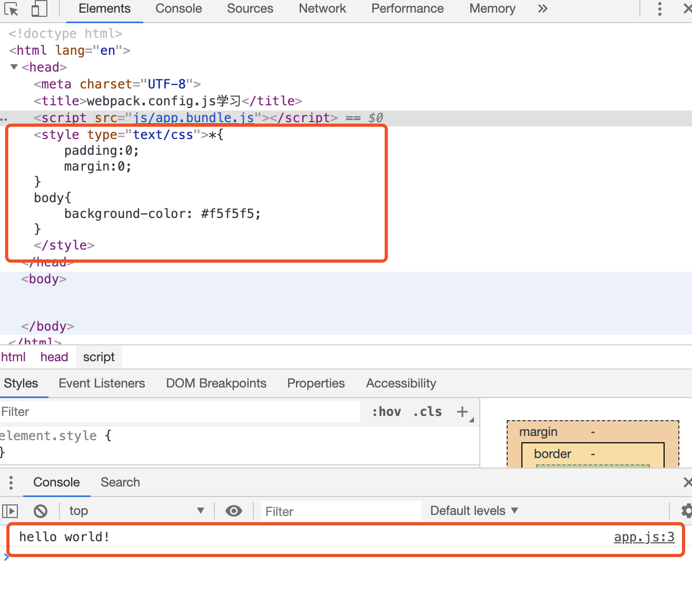Select the html lang="en" node
This screenshot has width=692, height=616.
coord(70,50)
